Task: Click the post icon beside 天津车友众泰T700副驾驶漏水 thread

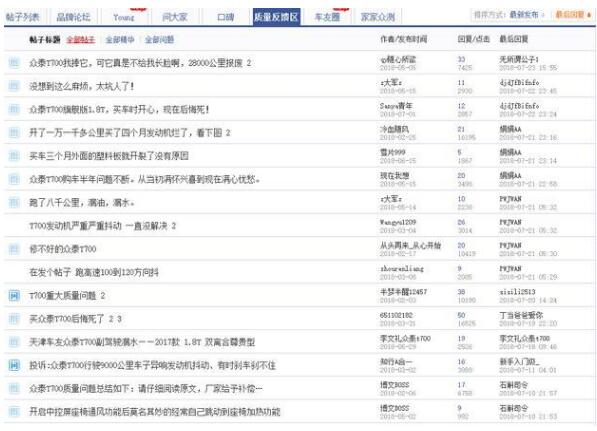Action: coord(14,342)
